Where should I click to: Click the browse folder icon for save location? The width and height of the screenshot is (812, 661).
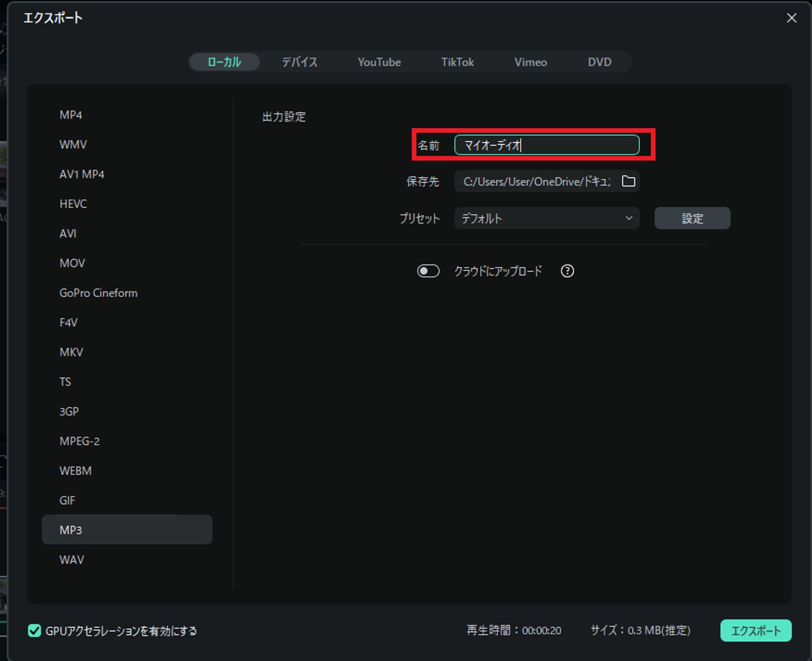pos(628,181)
